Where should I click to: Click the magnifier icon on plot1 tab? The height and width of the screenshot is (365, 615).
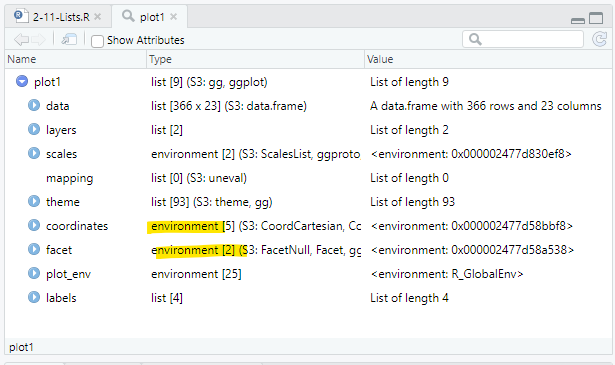tap(128, 16)
